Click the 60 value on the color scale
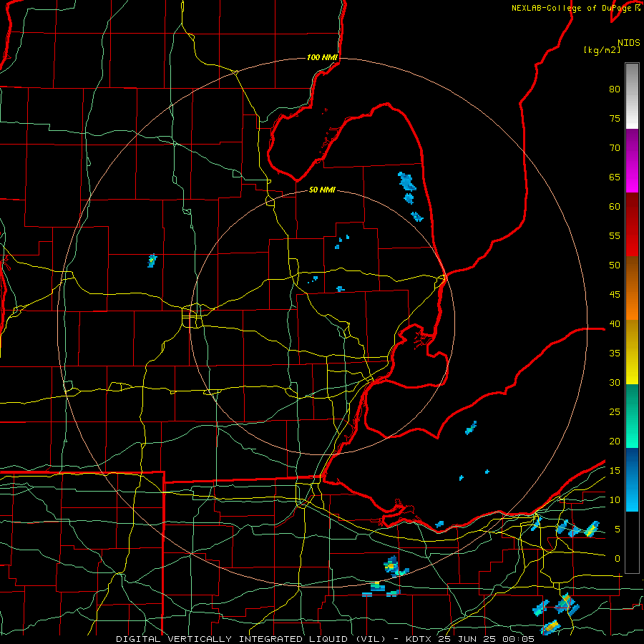 point(615,207)
